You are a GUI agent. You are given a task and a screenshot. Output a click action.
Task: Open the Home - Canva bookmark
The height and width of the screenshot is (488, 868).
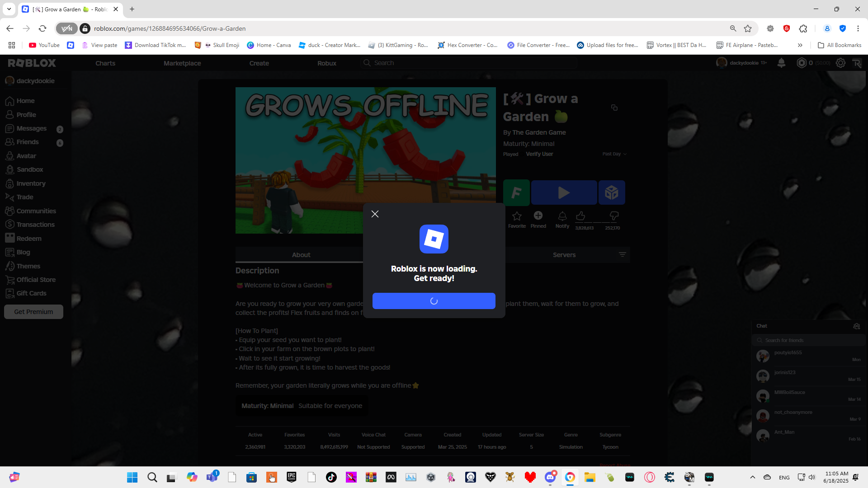[x=269, y=45]
